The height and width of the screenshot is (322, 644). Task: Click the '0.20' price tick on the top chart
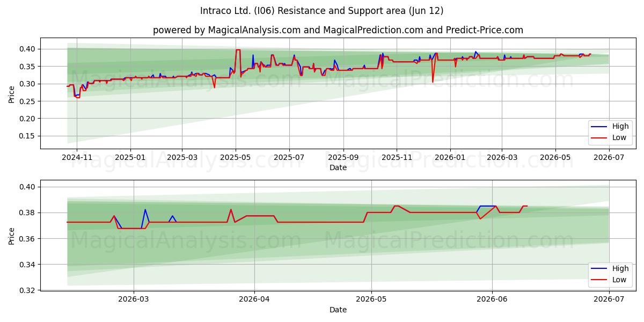pos(28,119)
